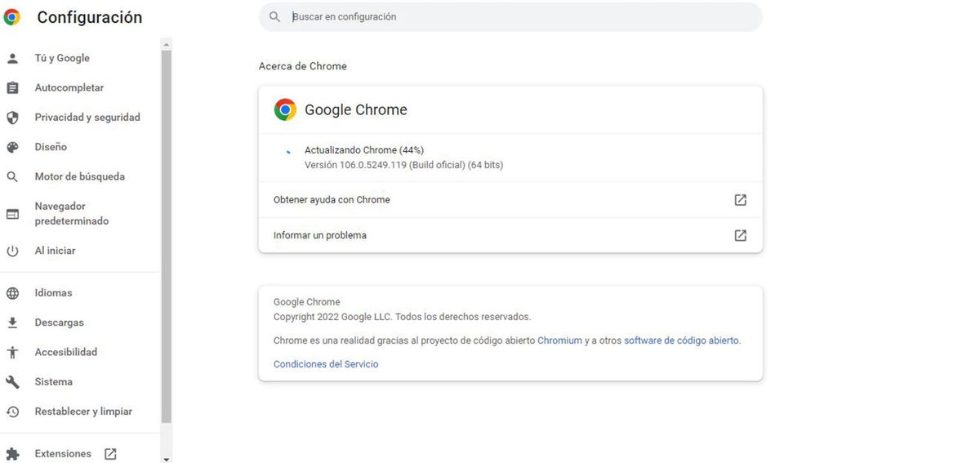Click the magnifier icon for Motor de búsqueda
Viewport: 980px width, 463px height.
pos(12,177)
